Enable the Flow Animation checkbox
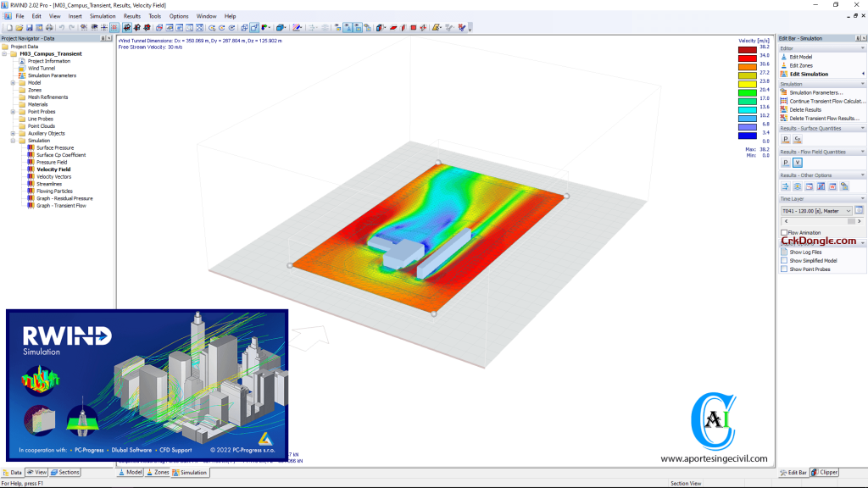The image size is (868, 488). (x=783, y=232)
